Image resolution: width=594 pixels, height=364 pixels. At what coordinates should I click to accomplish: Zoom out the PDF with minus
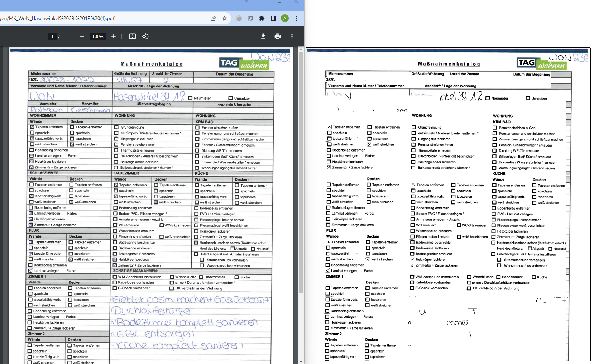coord(82,36)
